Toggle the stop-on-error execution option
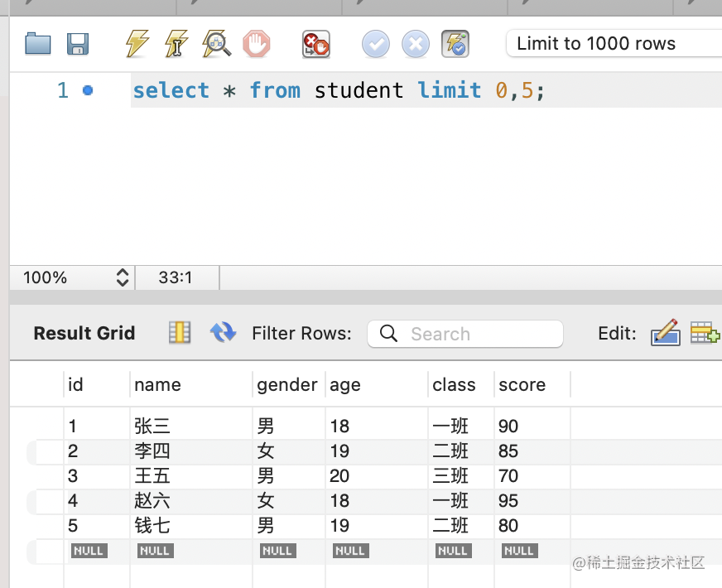 (x=315, y=43)
